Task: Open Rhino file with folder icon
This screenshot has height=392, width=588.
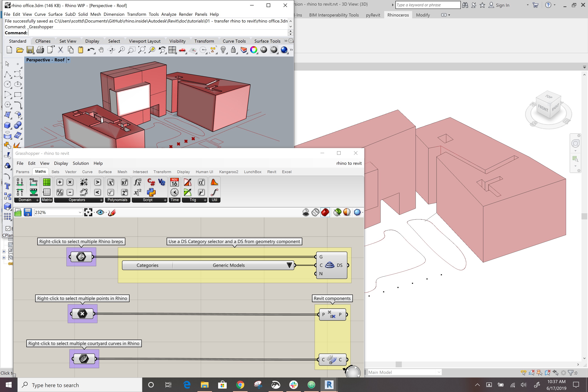Action: (x=20, y=50)
